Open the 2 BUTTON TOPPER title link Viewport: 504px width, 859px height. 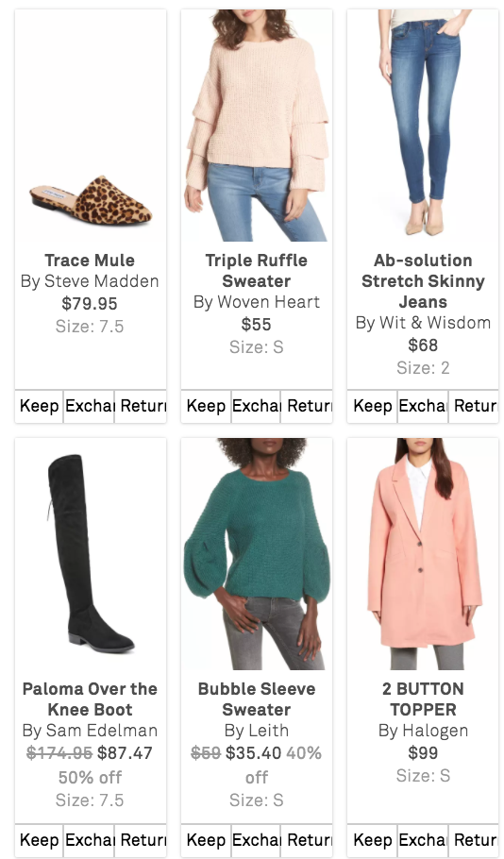click(x=423, y=699)
